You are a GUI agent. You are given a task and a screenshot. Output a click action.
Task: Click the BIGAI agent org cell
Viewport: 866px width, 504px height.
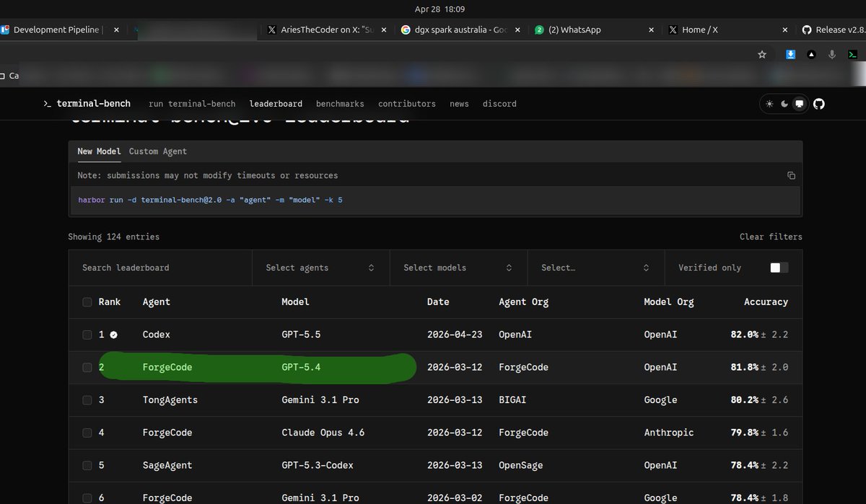point(512,399)
